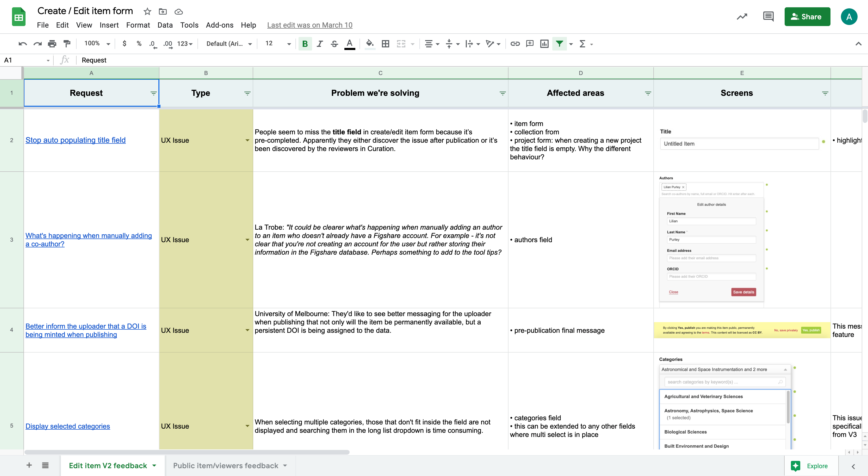Viewport: 868px width, 476px height.
Task: Open the File menu
Action: [x=43, y=25]
